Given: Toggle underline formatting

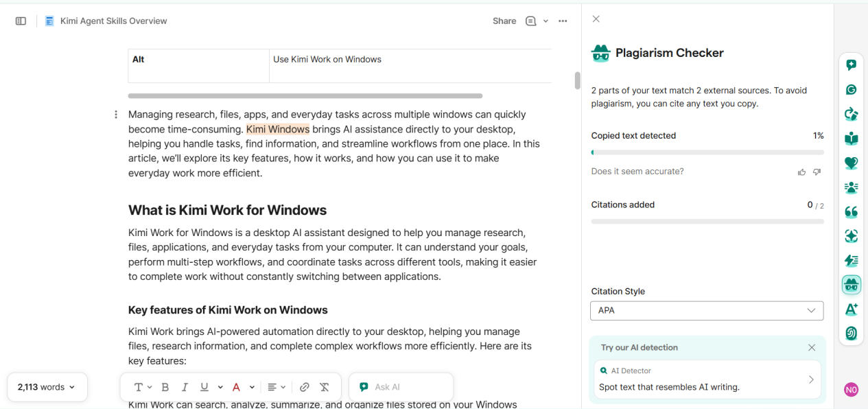Looking at the screenshot, I should [204, 387].
